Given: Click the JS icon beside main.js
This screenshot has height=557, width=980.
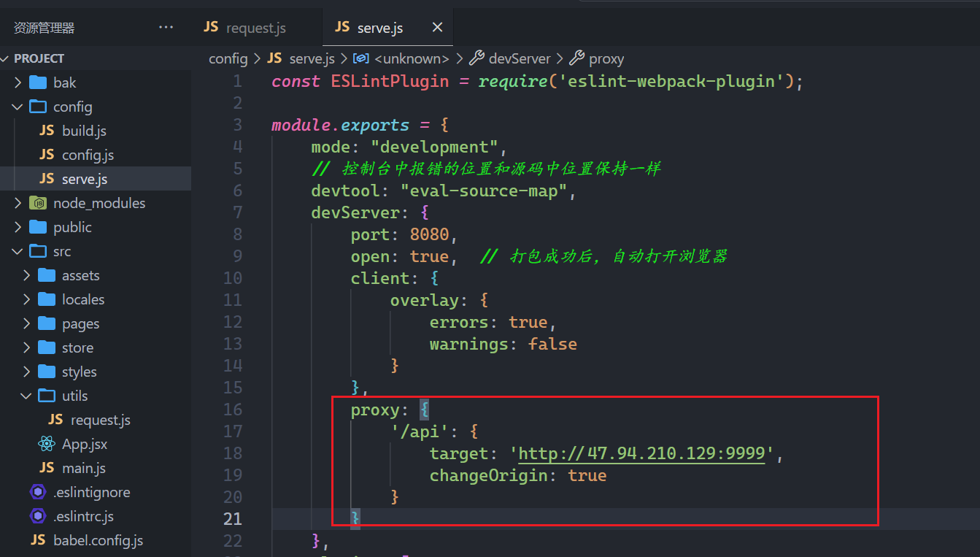Looking at the screenshot, I should coord(47,468).
